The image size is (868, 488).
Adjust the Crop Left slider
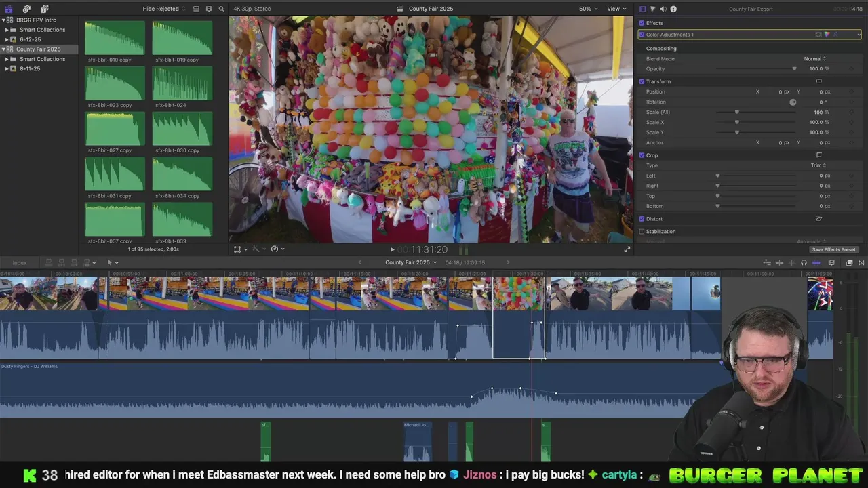(x=717, y=176)
